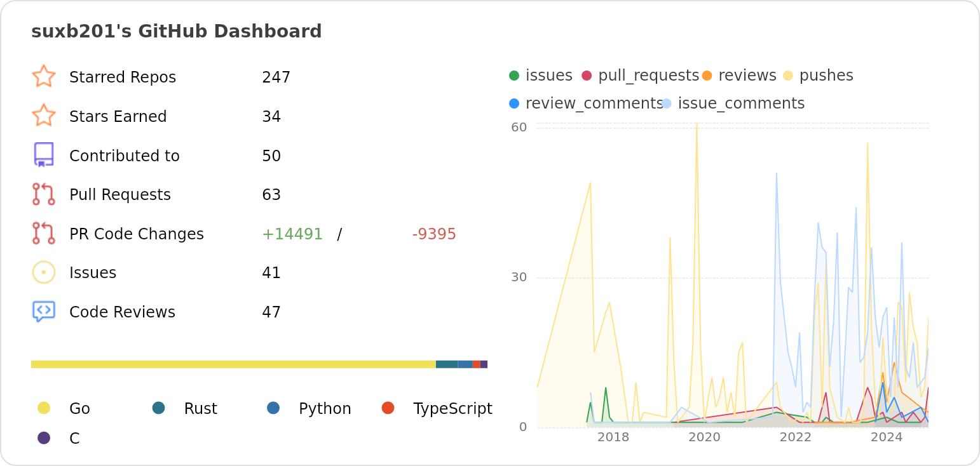The height and width of the screenshot is (466, 980).
Task: Click the 2018 x-axis label
Action: point(613,437)
